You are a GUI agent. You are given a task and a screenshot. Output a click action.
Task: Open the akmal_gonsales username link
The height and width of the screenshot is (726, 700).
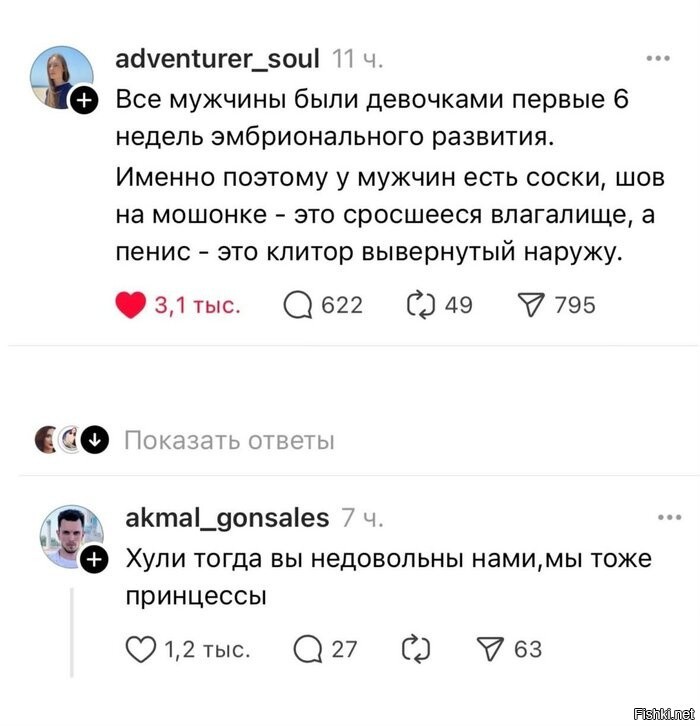coord(227,518)
